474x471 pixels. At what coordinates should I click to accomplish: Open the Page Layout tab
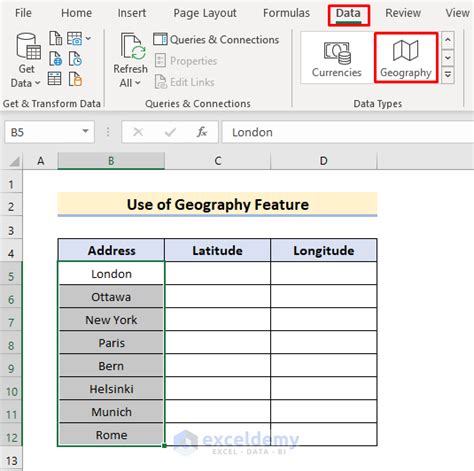tap(205, 13)
